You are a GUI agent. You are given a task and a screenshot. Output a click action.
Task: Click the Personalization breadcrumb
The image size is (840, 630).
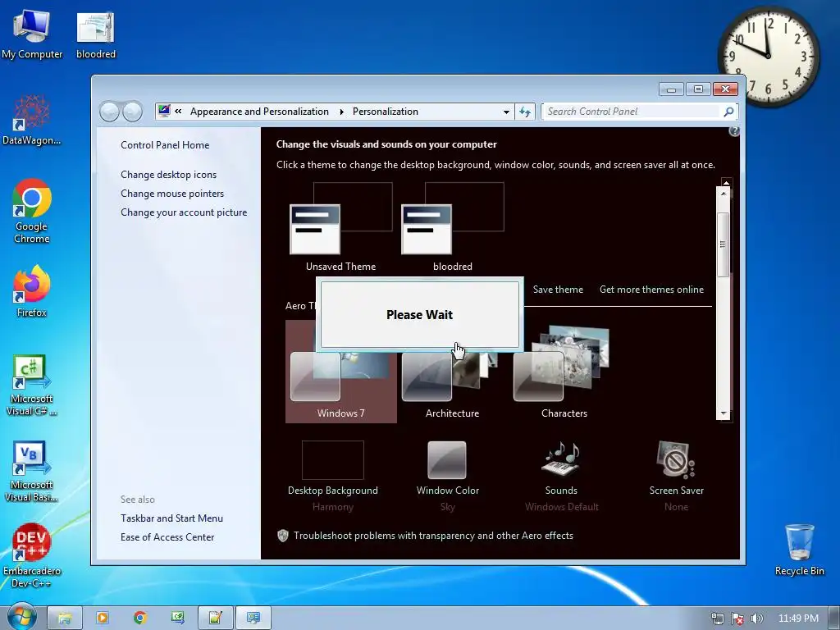click(386, 112)
